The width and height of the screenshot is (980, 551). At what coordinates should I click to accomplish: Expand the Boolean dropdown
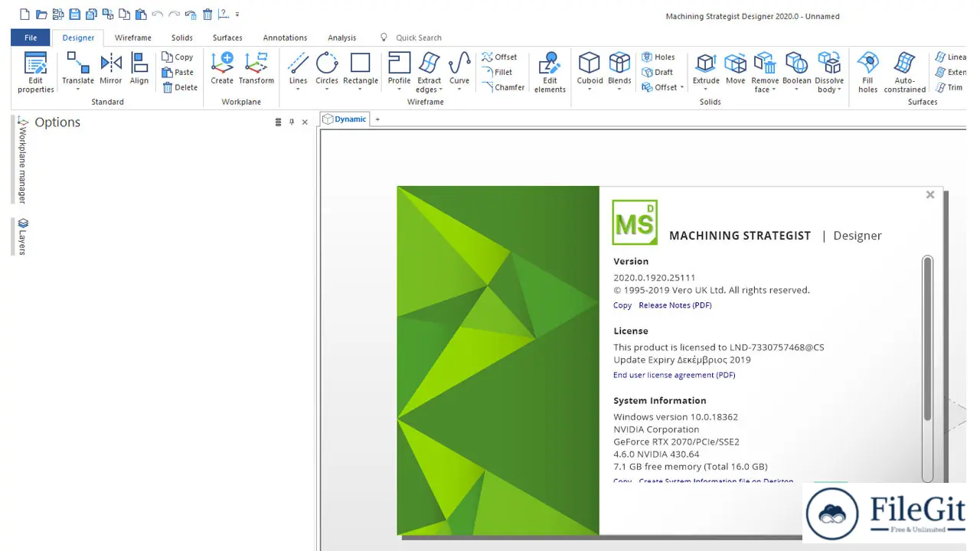796,90
